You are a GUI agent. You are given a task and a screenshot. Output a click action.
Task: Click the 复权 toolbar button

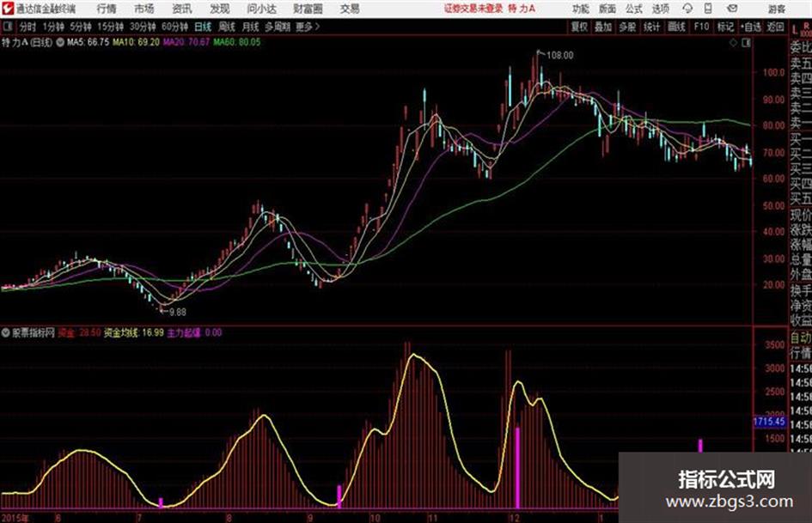(579, 27)
